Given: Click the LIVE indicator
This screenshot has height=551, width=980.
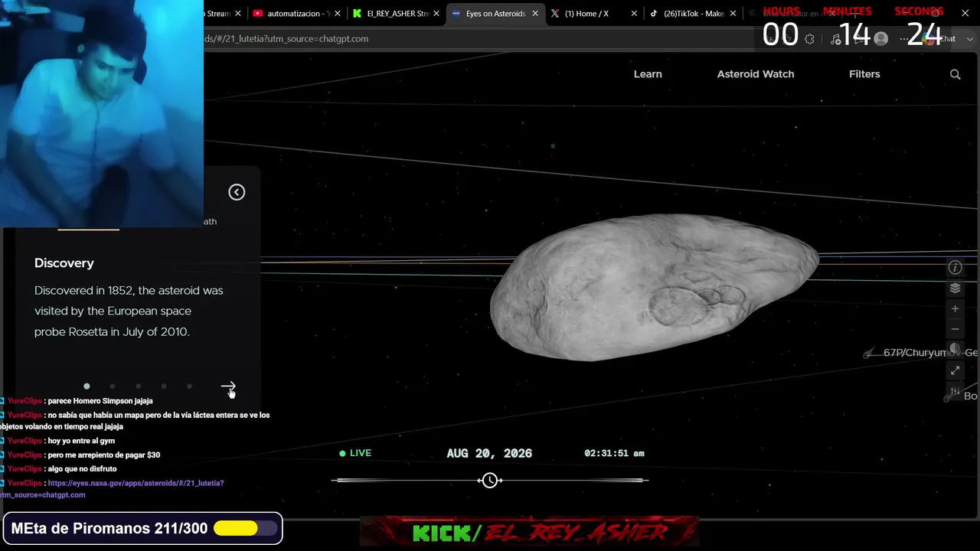Looking at the screenshot, I should 355,453.
